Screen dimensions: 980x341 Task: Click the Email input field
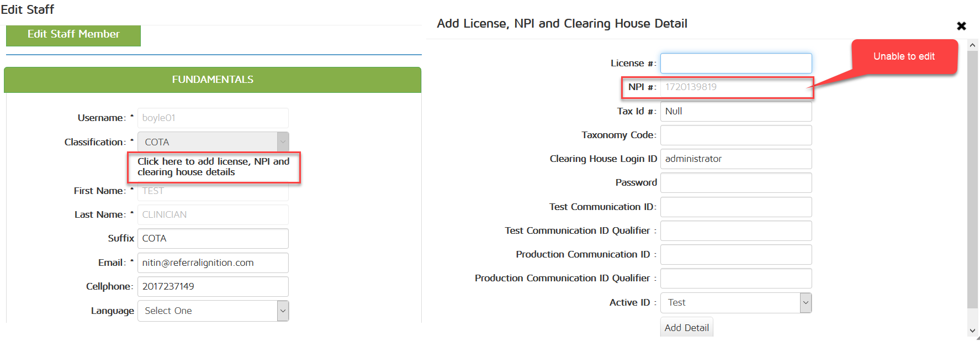pyautogui.click(x=213, y=263)
